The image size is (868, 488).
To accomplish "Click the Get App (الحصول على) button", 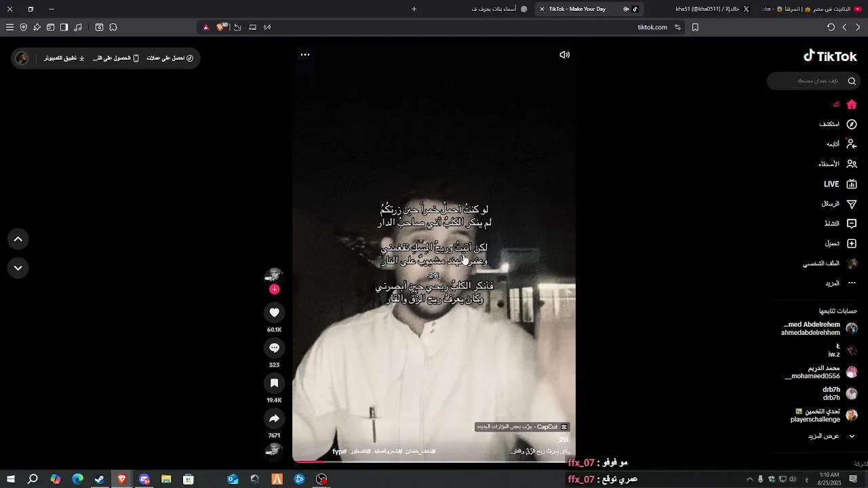I will (x=116, y=58).
